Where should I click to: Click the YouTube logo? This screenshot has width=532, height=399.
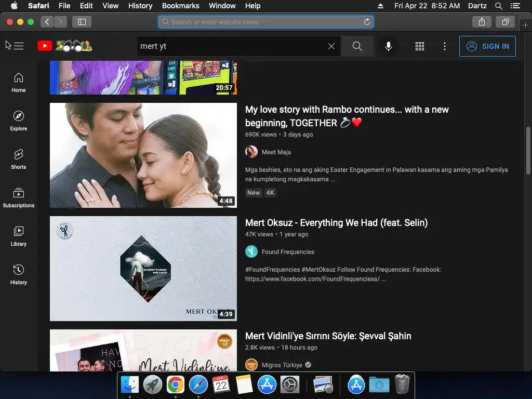(65, 46)
